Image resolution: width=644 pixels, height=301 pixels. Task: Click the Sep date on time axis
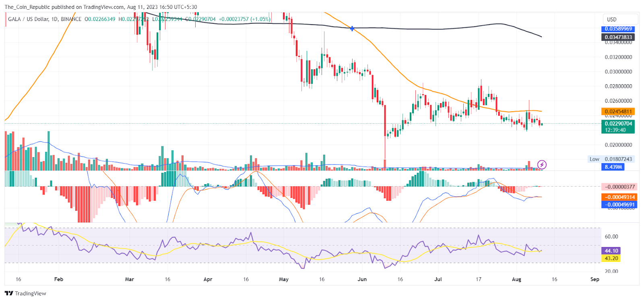[595, 279]
